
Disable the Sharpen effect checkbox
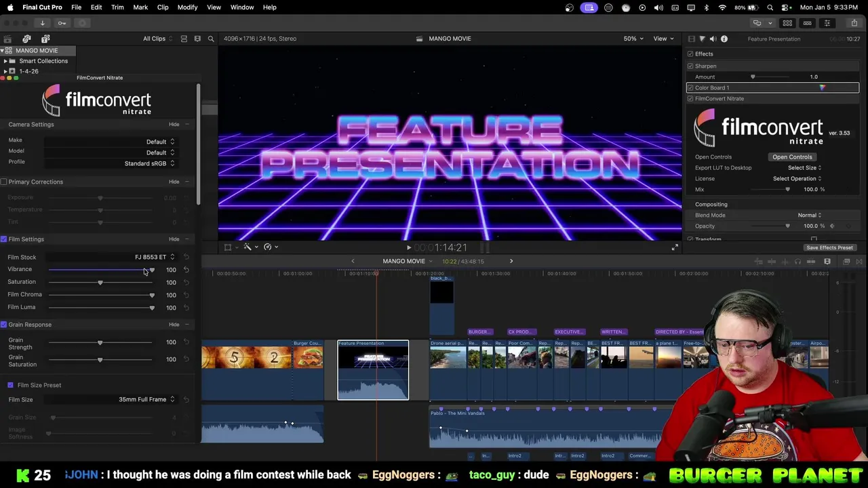click(690, 66)
